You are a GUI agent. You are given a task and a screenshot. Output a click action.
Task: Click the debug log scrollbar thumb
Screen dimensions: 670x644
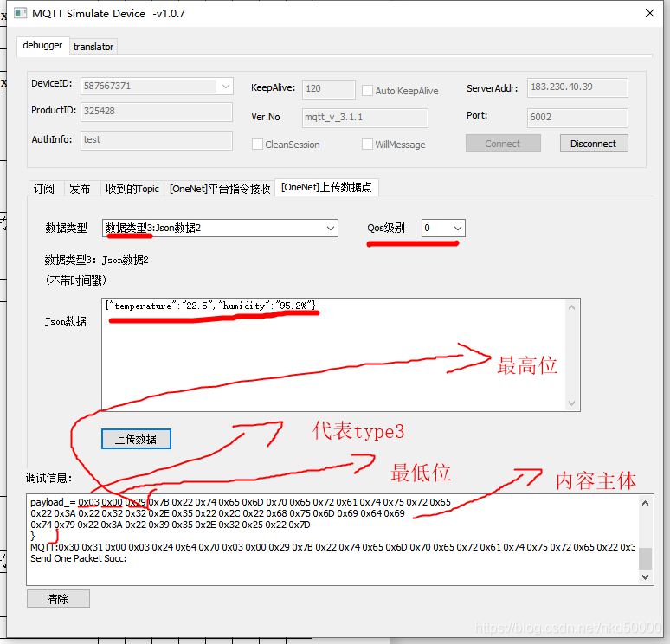tap(645, 558)
